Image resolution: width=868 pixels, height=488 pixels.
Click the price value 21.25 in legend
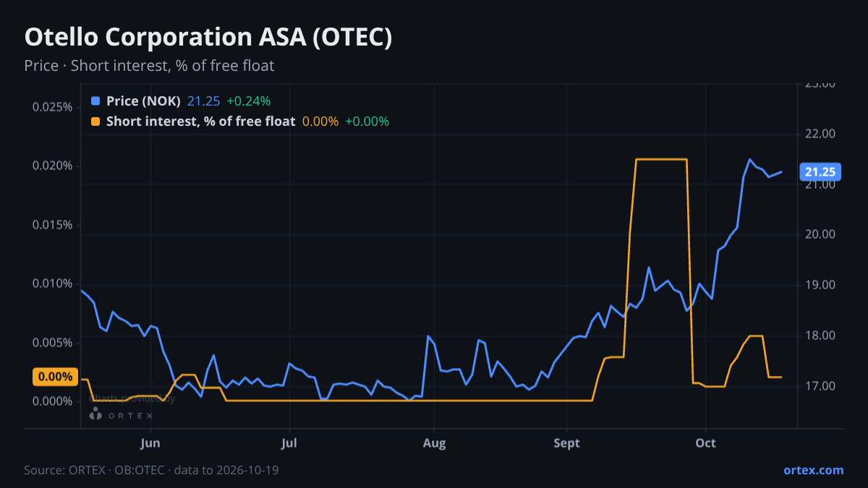203,101
